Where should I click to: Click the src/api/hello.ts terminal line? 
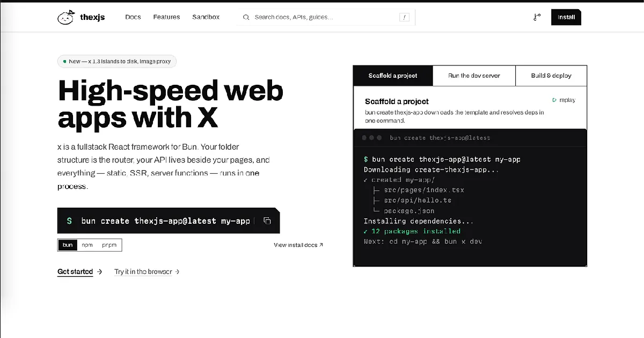[x=412, y=200]
